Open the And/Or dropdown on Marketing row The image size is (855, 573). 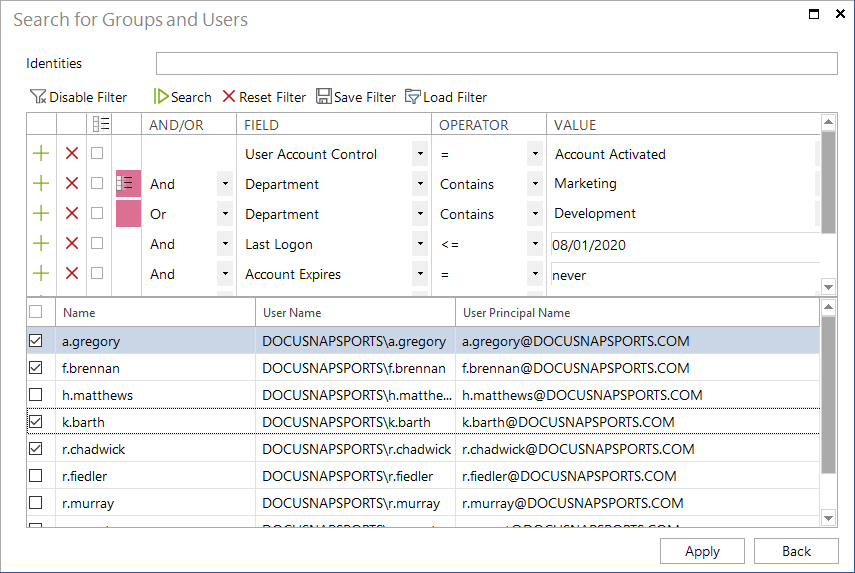click(225, 184)
